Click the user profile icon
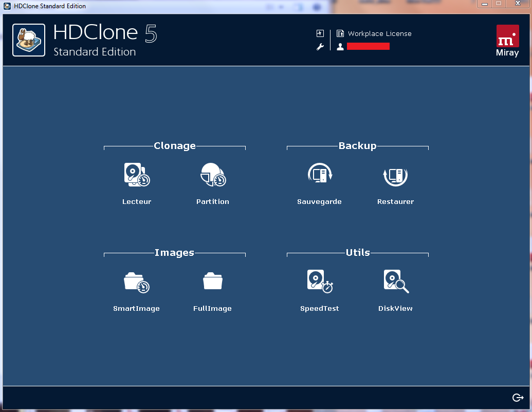This screenshot has height=412, width=532. tap(340, 47)
